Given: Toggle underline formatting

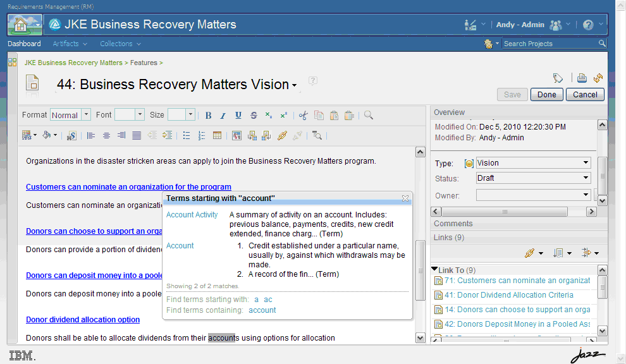Looking at the screenshot, I should click(x=238, y=116).
